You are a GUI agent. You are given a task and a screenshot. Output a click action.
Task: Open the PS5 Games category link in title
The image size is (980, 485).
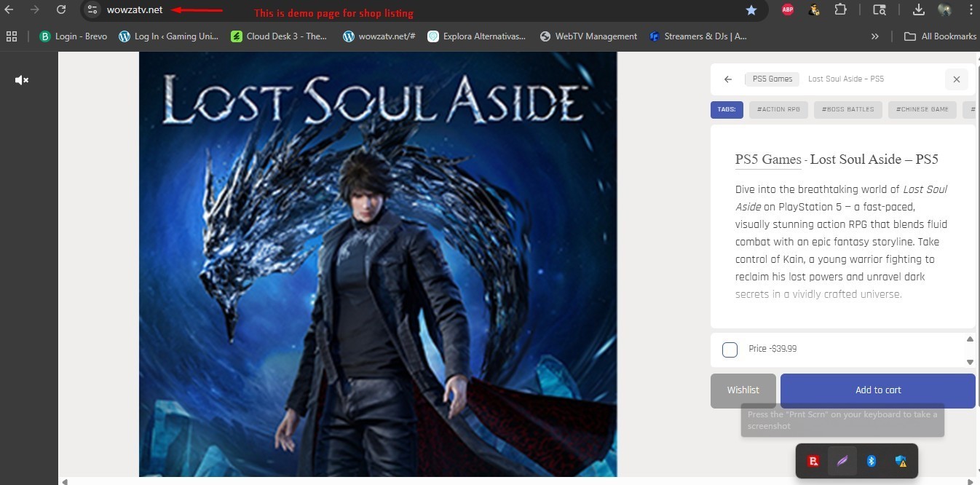[x=768, y=159]
